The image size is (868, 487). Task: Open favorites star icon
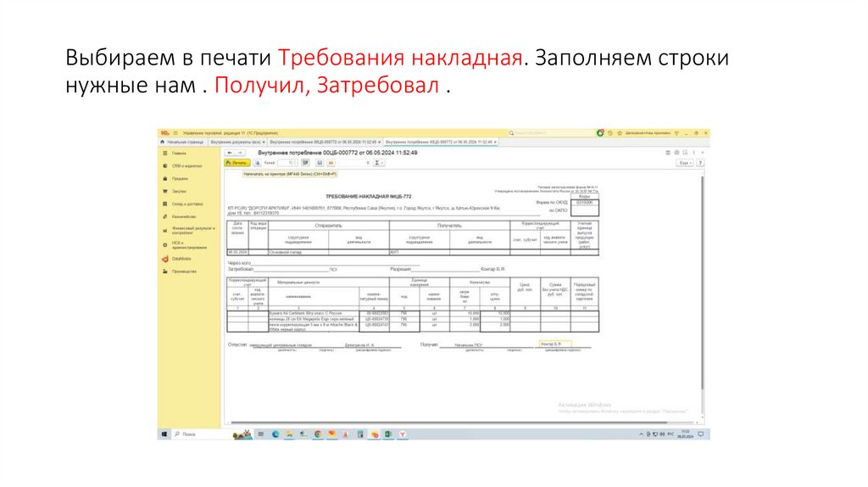620,133
